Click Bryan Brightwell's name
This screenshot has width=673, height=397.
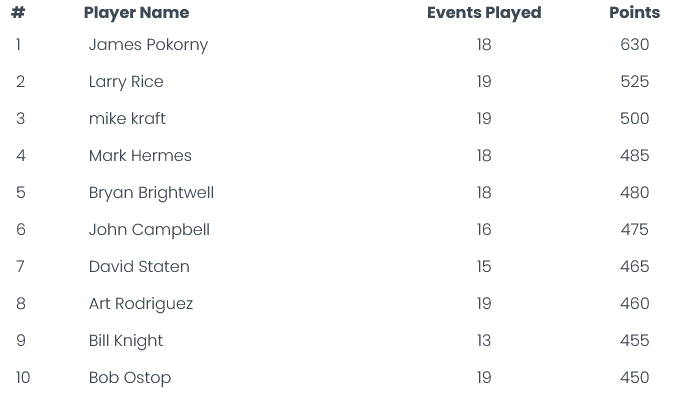[x=151, y=193]
